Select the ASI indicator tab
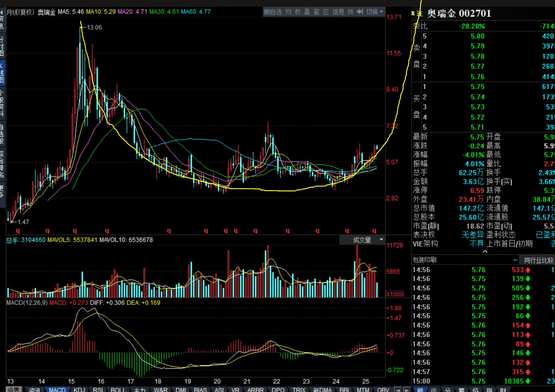 [x=219, y=390]
